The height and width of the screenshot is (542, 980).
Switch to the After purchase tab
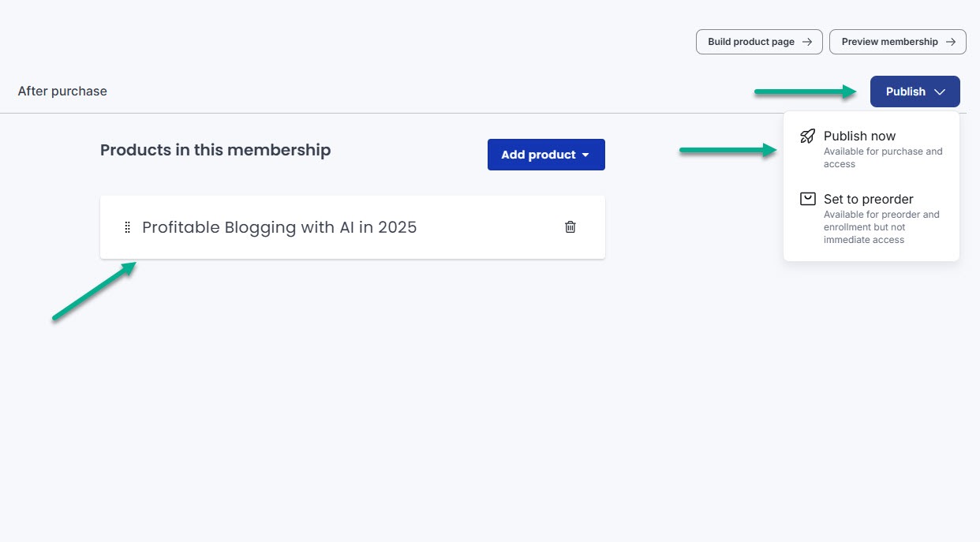(62, 92)
